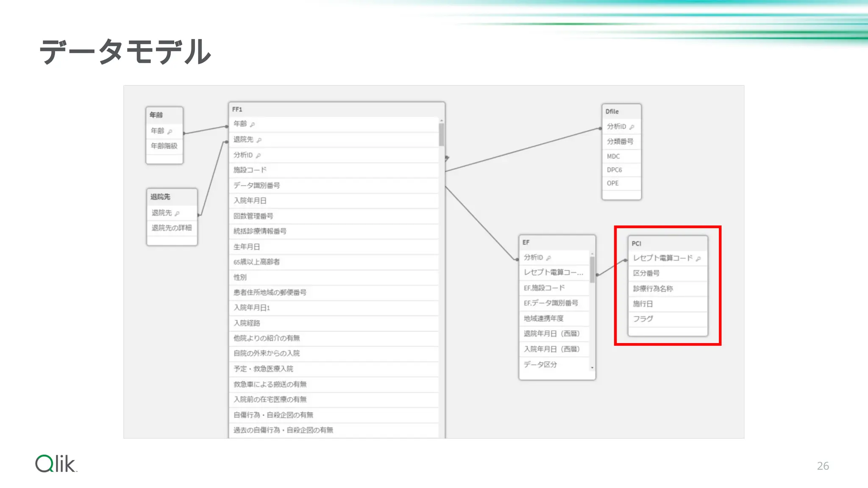Select the 診療行為名称 field in PCI
Image resolution: width=868 pixels, height=488 pixels.
pyautogui.click(x=653, y=288)
